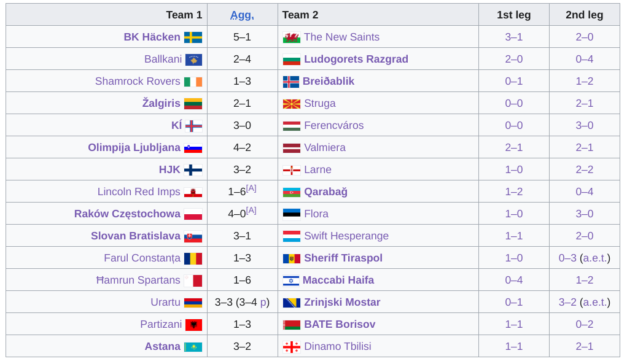627x364 pixels.
Task: Open the 3–1 first leg BK Häcken result
Action: tap(514, 37)
